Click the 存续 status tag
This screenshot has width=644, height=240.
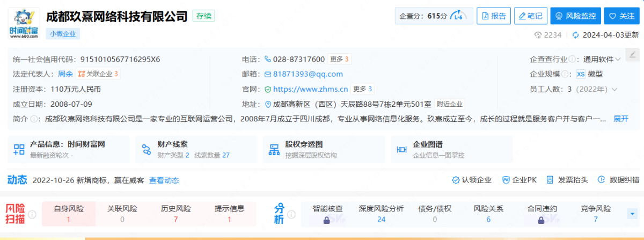(x=204, y=16)
